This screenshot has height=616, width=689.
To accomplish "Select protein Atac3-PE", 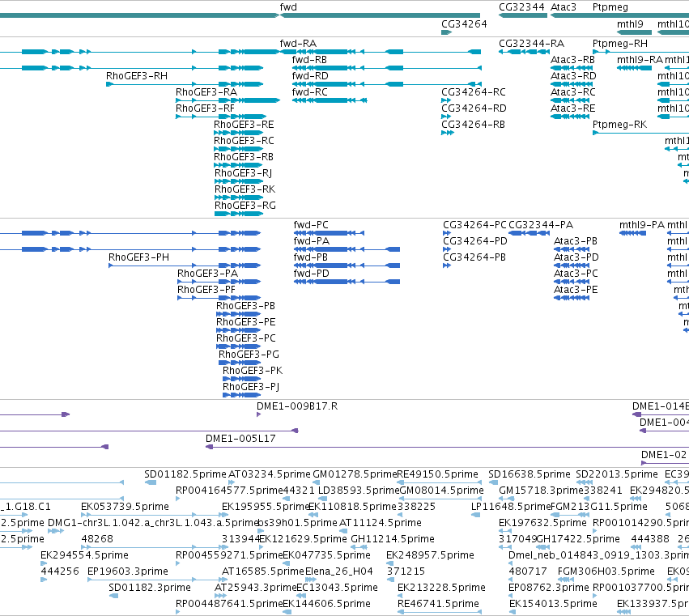I will (572, 299).
